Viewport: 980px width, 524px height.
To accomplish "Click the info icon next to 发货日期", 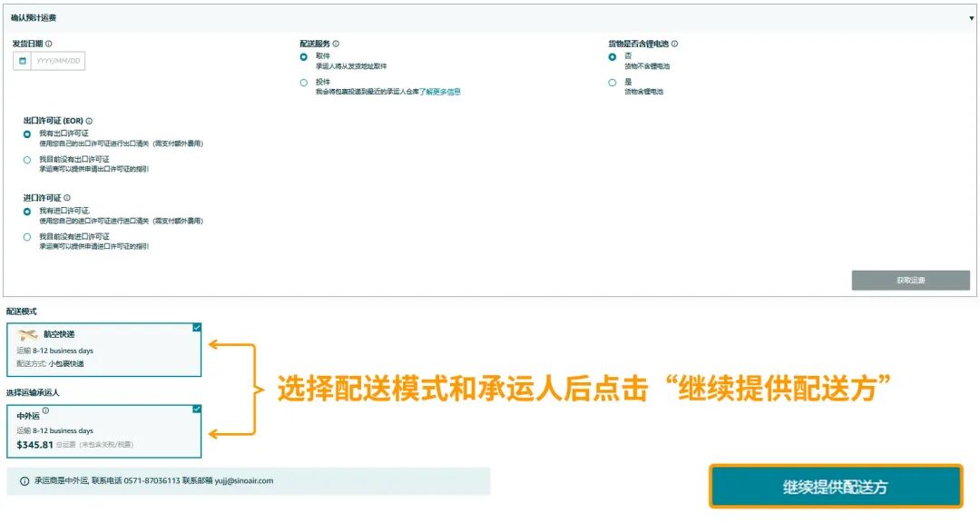I will point(48,44).
